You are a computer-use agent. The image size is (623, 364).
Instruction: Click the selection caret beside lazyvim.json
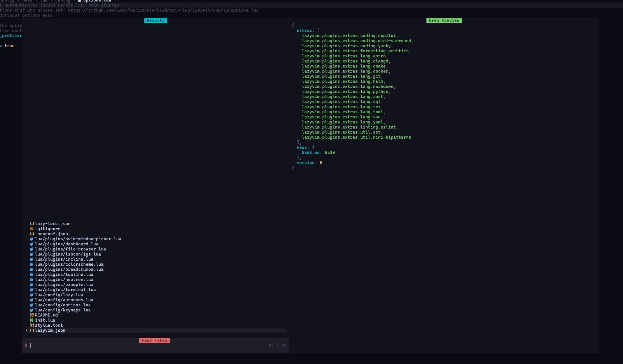tap(26, 330)
